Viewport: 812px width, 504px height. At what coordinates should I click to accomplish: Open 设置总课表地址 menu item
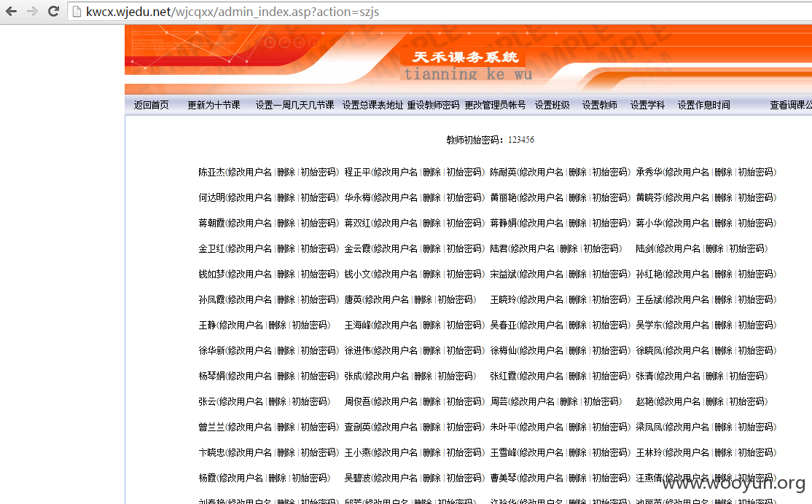pos(373,105)
